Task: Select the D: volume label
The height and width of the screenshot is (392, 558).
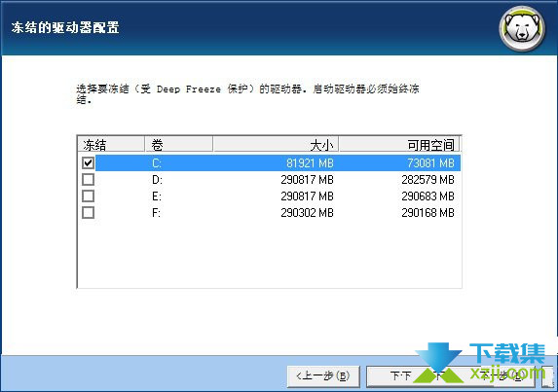Action: [x=157, y=180]
